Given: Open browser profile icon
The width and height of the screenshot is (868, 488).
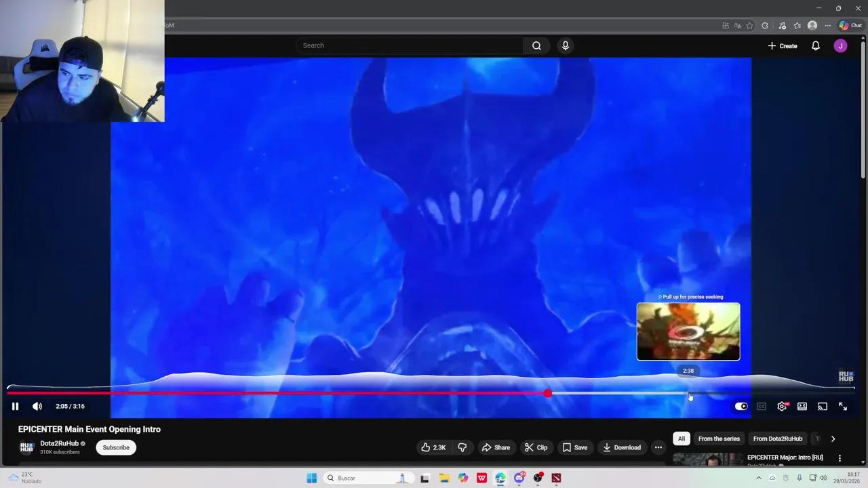Looking at the screenshot, I should click(x=812, y=26).
